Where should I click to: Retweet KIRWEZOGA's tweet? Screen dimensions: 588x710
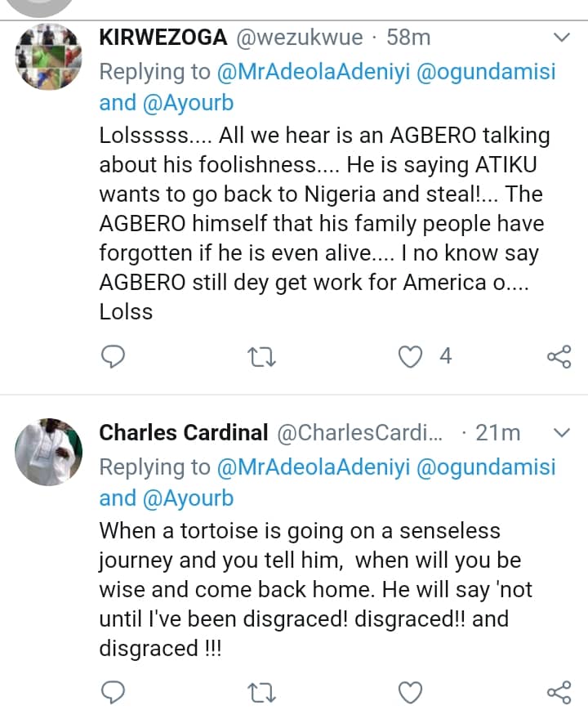coord(263,356)
